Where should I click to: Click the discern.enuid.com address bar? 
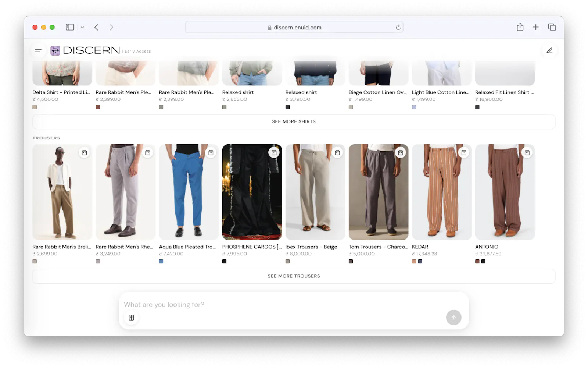(294, 27)
